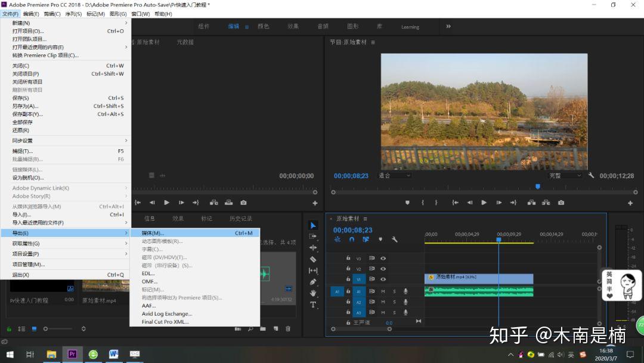
Task: Toggle lock on video track V2
Action: coord(348,269)
